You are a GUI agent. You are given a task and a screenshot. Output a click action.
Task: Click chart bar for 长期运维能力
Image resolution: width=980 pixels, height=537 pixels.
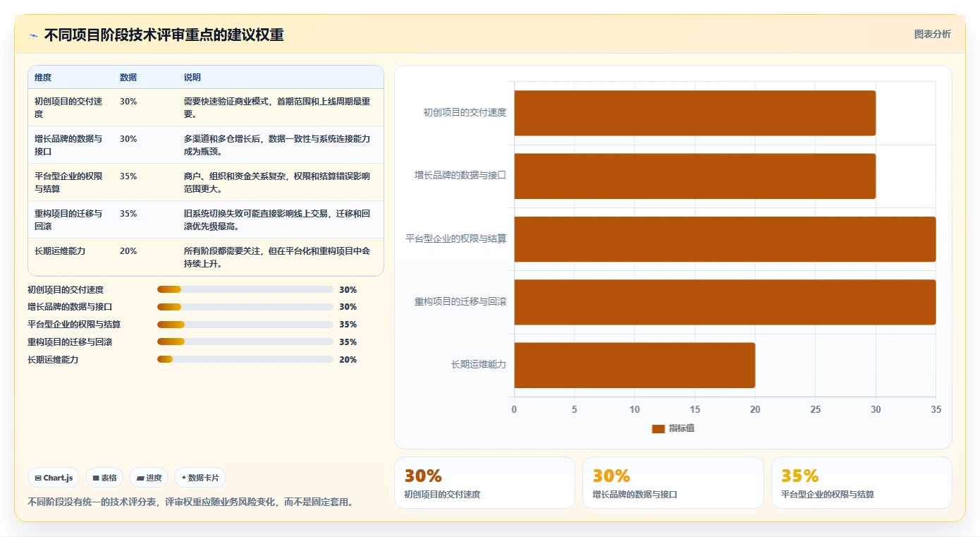[635, 365]
